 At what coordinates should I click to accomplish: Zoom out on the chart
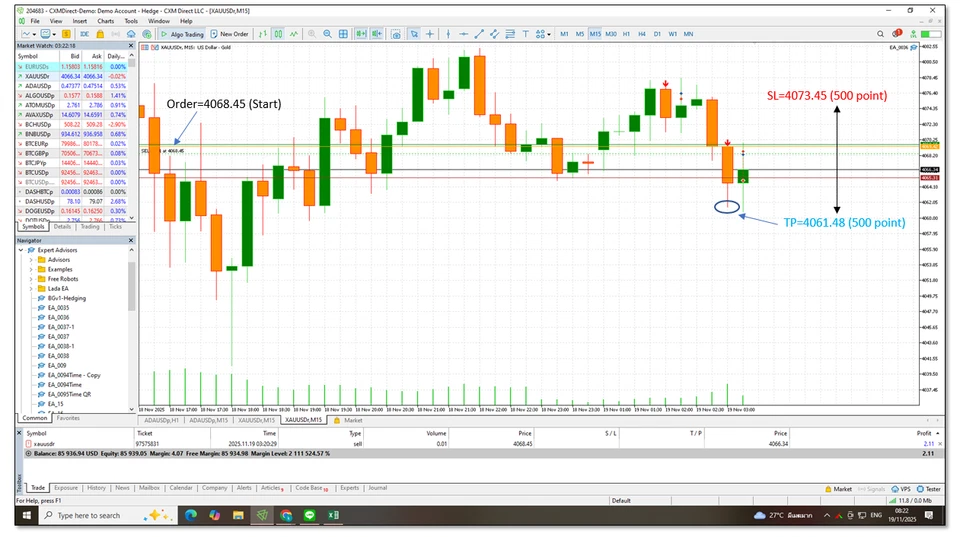point(328,34)
